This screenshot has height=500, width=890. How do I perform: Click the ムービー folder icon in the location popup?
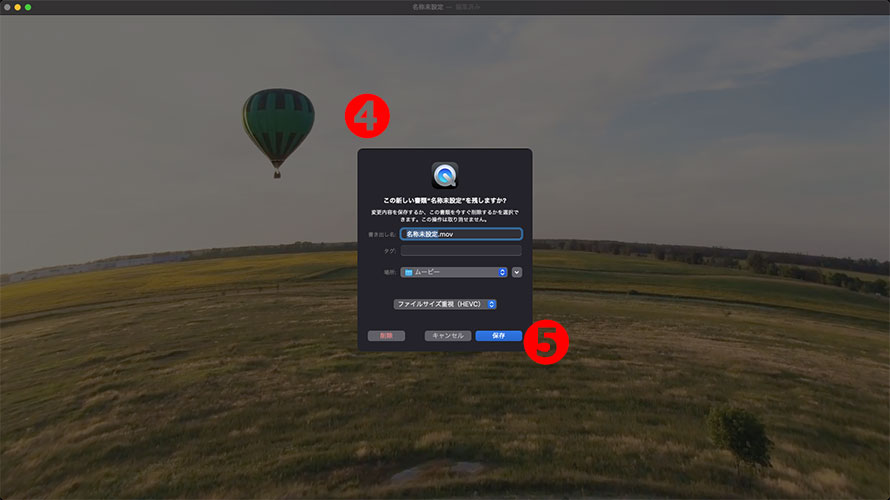click(409, 272)
